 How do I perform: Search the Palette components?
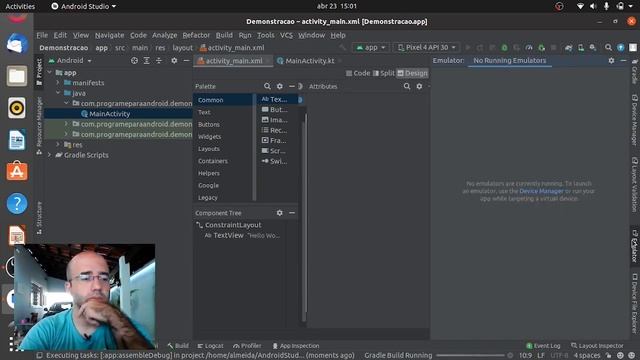click(267, 86)
